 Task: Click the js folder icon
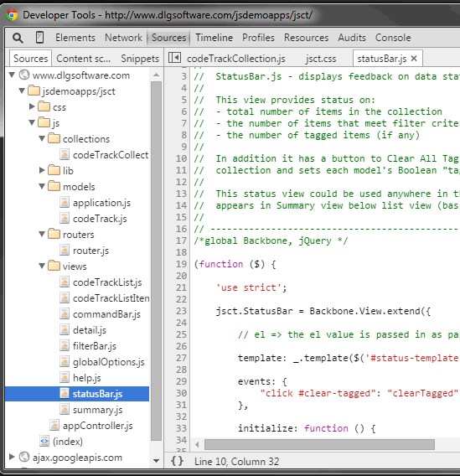tap(44, 122)
